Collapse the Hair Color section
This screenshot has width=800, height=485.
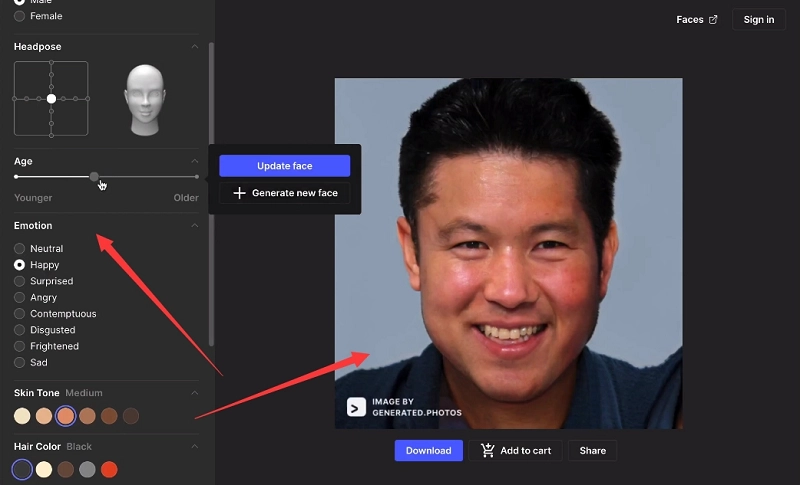195,446
